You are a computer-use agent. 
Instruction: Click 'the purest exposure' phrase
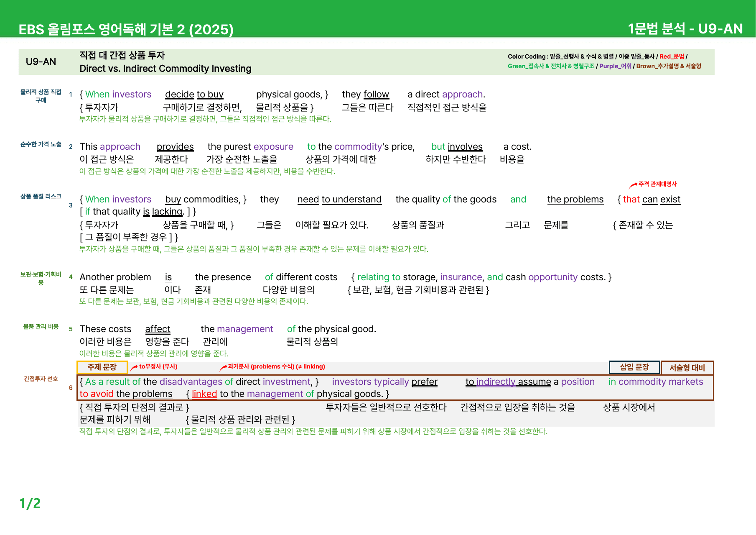[250, 147]
